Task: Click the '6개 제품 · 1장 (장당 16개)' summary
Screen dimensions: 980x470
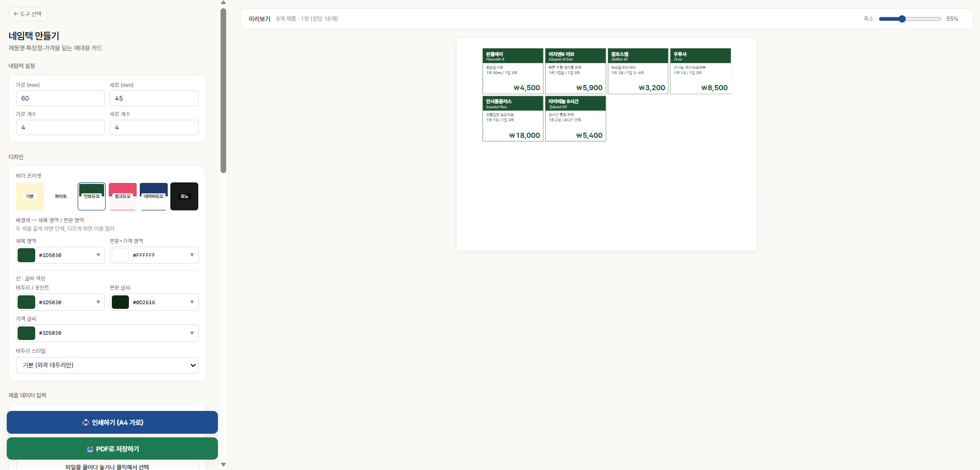Action: click(307, 19)
